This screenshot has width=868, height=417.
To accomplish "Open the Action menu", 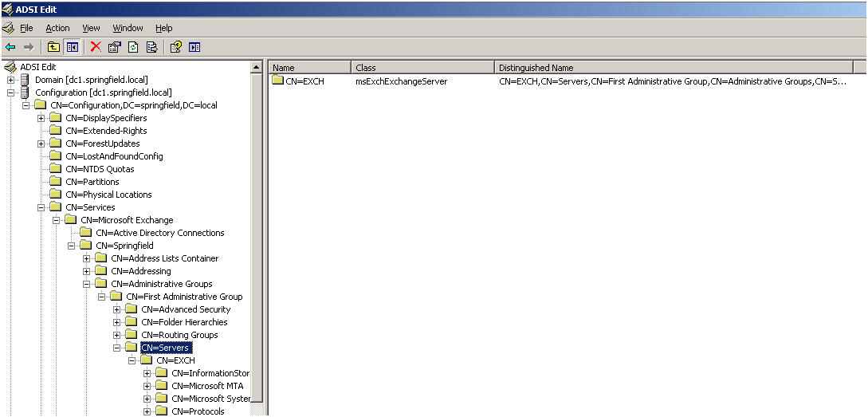I will (x=57, y=28).
